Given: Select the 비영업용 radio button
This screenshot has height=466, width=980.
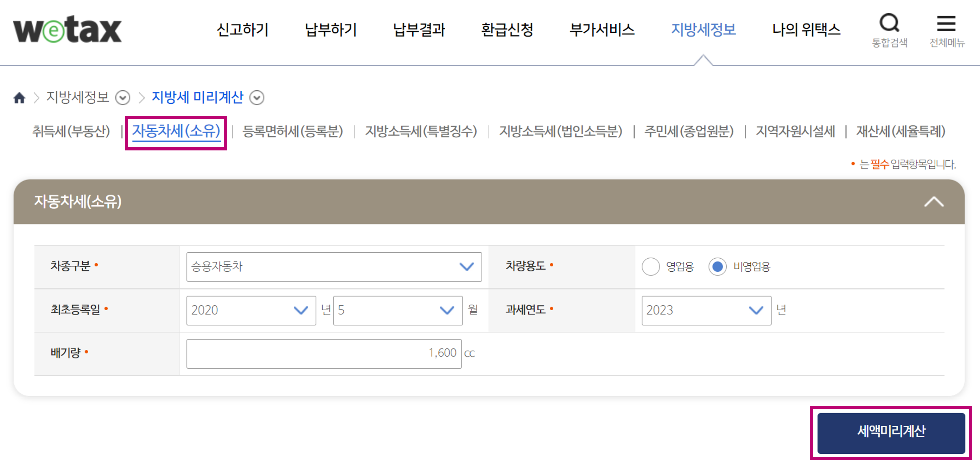Looking at the screenshot, I should 717,266.
